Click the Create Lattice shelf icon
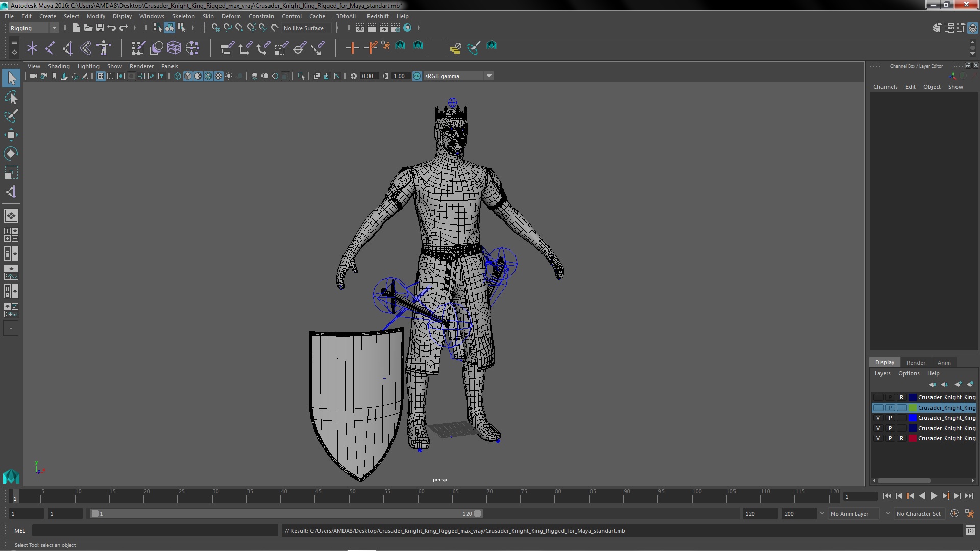The width and height of the screenshot is (980, 551). pyautogui.click(x=174, y=48)
